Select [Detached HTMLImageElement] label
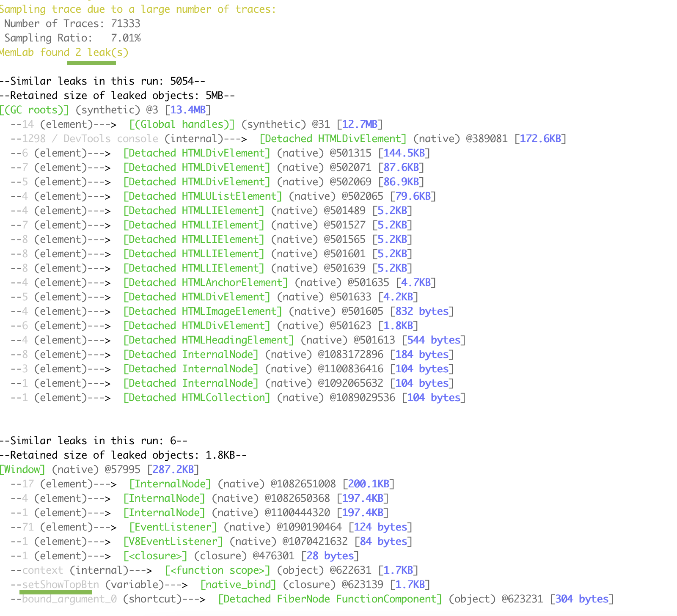 pyautogui.click(x=203, y=311)
